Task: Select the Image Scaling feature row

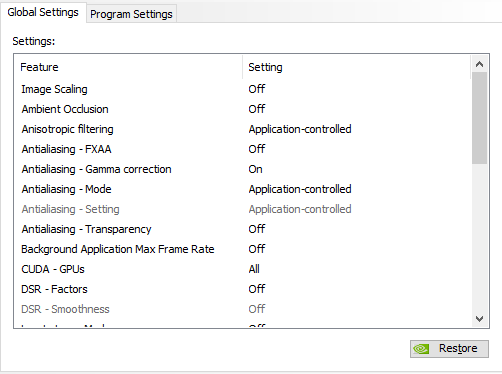Action: tap(242, 89)
